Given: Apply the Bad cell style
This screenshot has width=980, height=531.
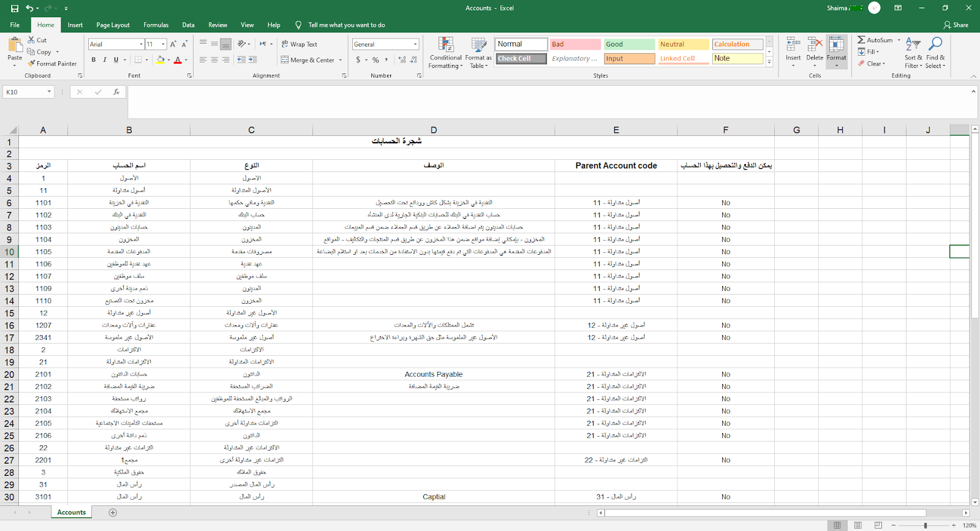Looking at the screenshot, I should pos(575,44).
